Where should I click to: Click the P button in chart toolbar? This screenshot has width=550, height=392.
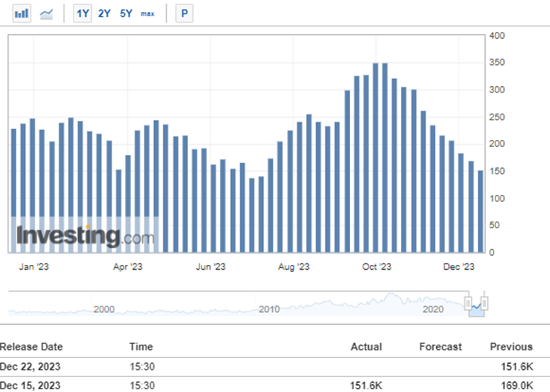click(185, 13)
